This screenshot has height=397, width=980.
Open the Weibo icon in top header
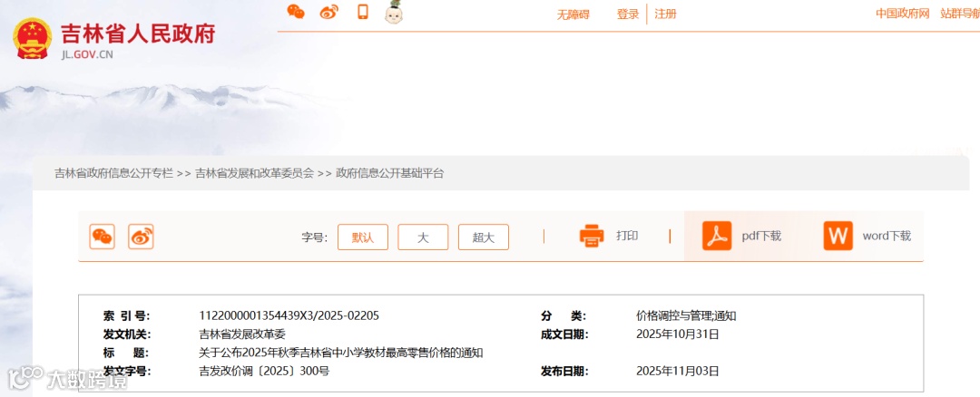[x=328, y=12]
